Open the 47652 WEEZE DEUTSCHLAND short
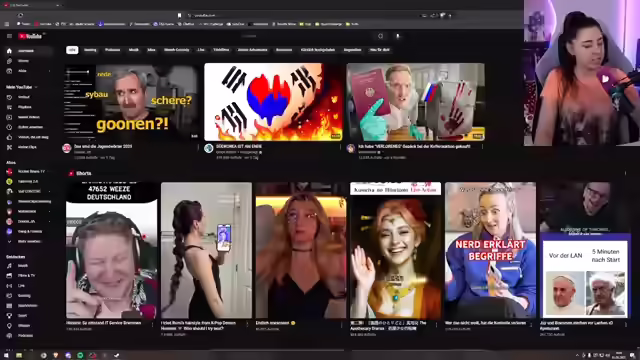Screen dimensions: 640x360 (x=111, y=250)
